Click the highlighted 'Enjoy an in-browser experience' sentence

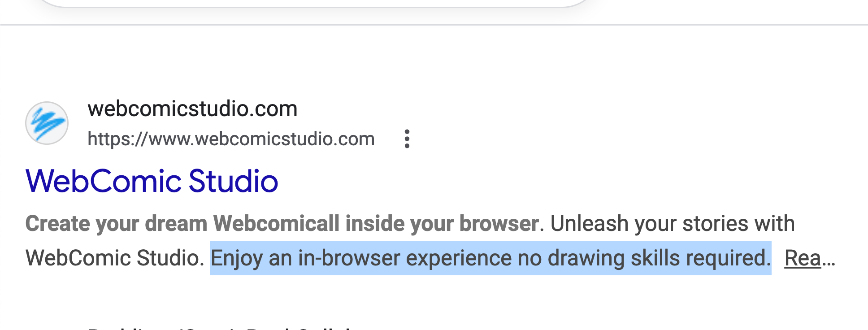(490, 258)
